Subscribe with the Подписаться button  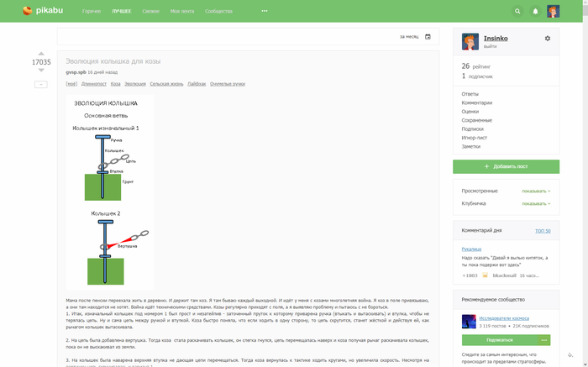pyautogui.click(x=499, y=340)
